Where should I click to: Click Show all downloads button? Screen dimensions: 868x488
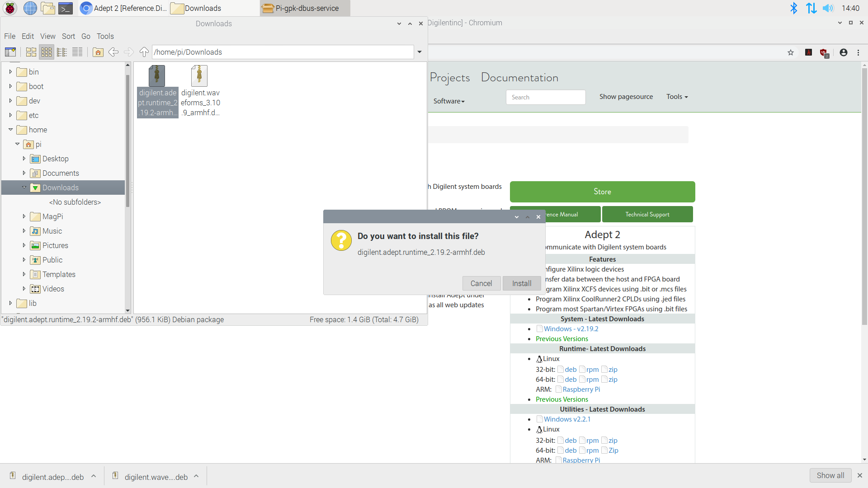pyautogui.click(x=830, y=475)
